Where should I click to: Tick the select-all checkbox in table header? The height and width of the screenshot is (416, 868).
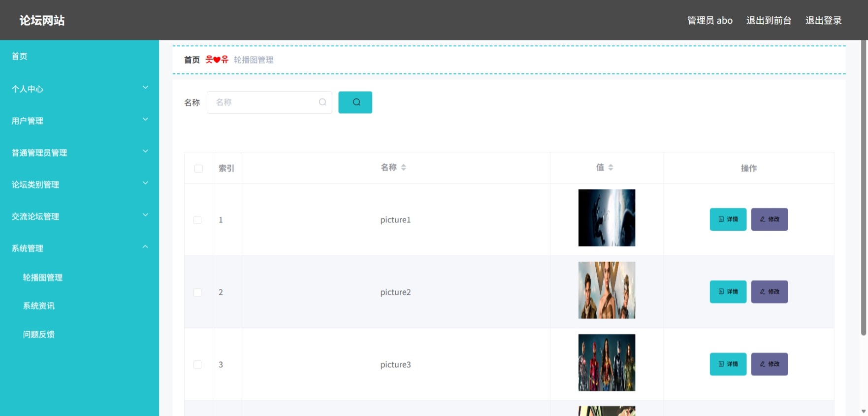198,169
